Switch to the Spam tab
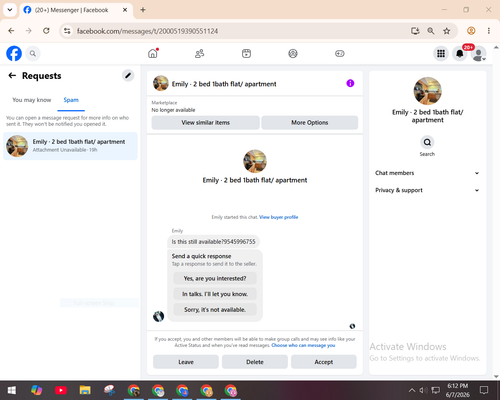This screenshot has height=400, width=500. pyautogui.click(x=71, y=100)
